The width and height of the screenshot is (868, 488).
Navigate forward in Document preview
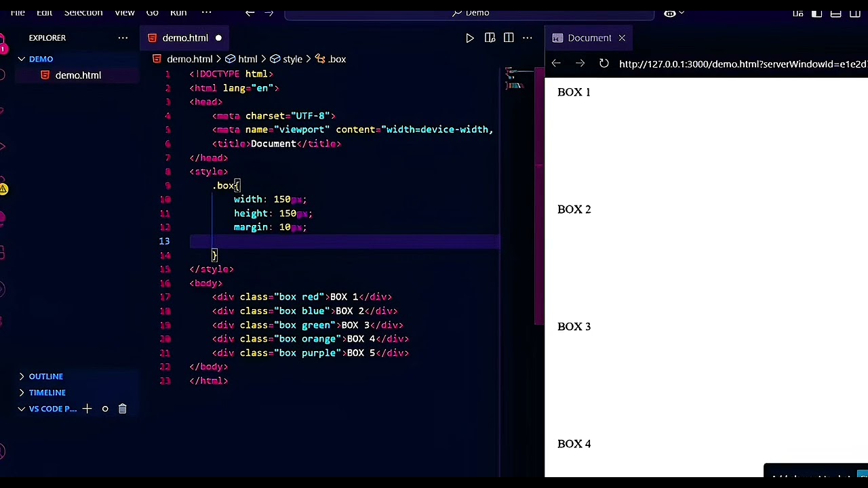click(x=580, y=64)
